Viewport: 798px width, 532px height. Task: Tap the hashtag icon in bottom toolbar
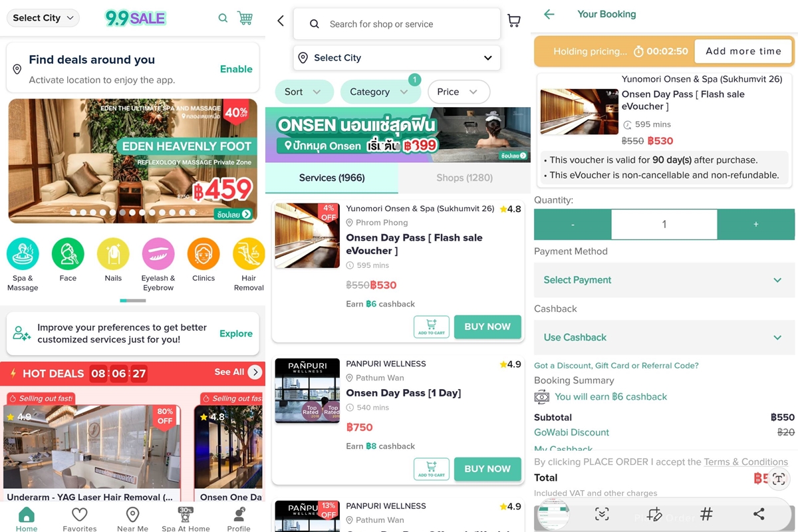706,514
